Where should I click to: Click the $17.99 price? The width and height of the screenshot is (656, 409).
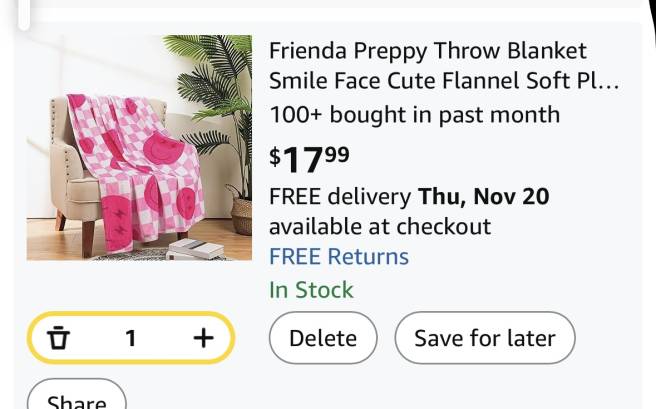pos(309,158)
